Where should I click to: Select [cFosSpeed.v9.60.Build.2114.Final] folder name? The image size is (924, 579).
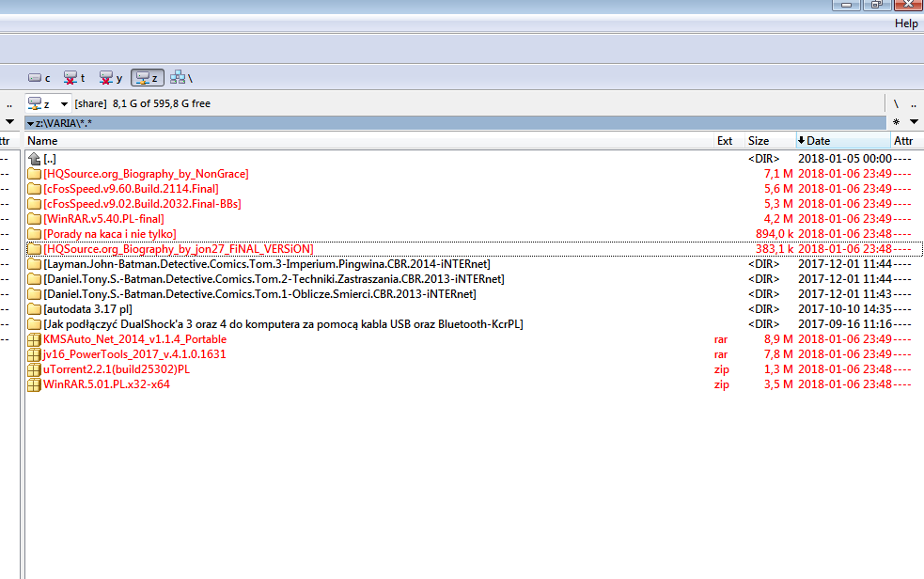[x=131, y=189]
